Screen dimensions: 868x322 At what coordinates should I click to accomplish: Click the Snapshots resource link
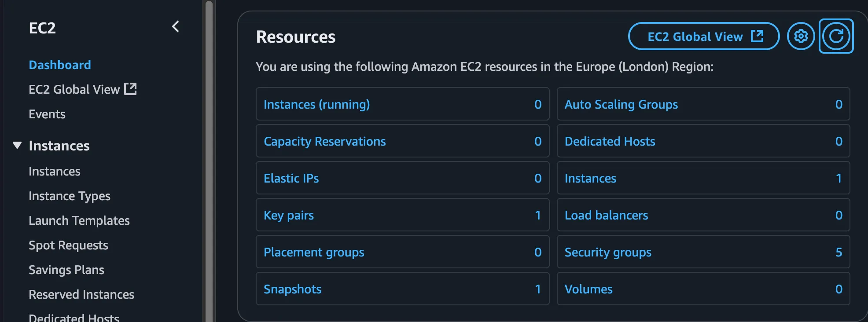[x=292, y=289]
